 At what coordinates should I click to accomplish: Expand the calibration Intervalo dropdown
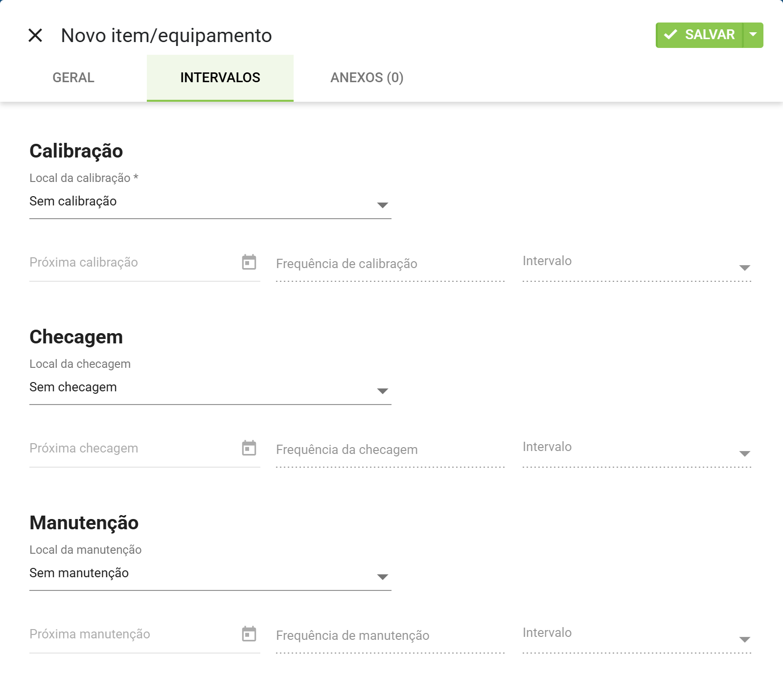point(637,264)
